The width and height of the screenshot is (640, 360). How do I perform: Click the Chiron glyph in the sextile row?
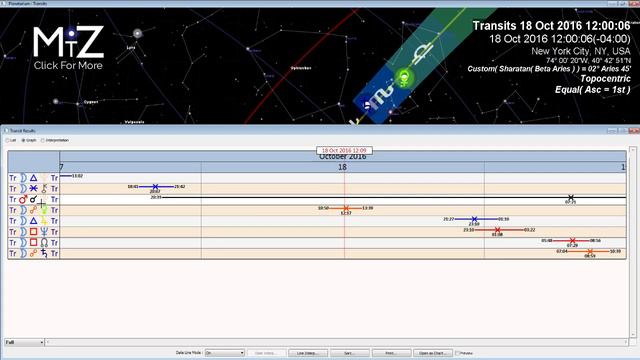pos(44,189)
